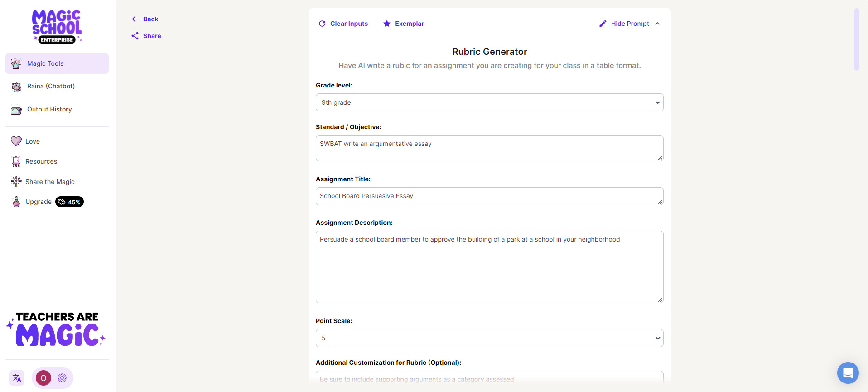
Task: Click the Assignment Title field
Action: (490, 196)
